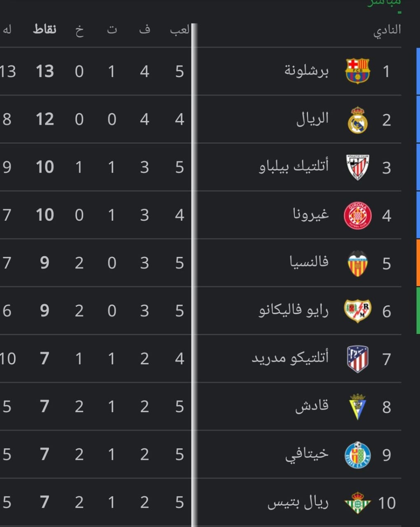Select the Girona club logo
Viewport: 420px width, 527px height.
pos(357,215)
